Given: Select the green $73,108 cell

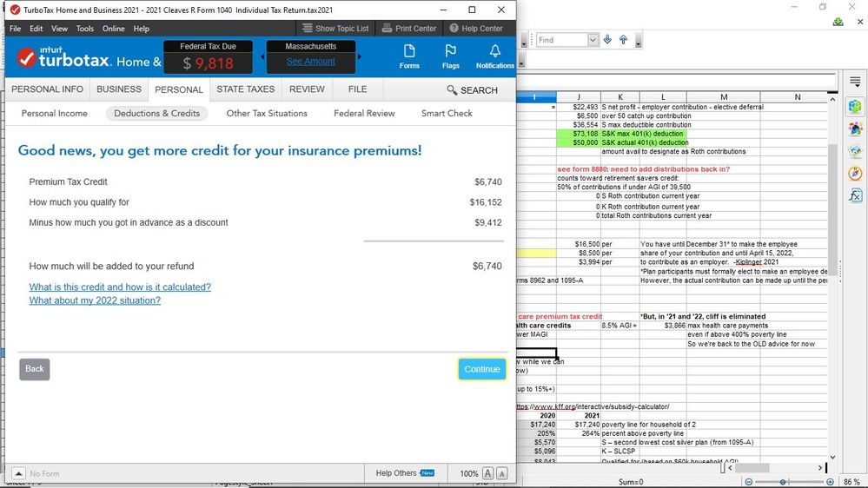Looking at the screenshot, I should tap(579, 134).
